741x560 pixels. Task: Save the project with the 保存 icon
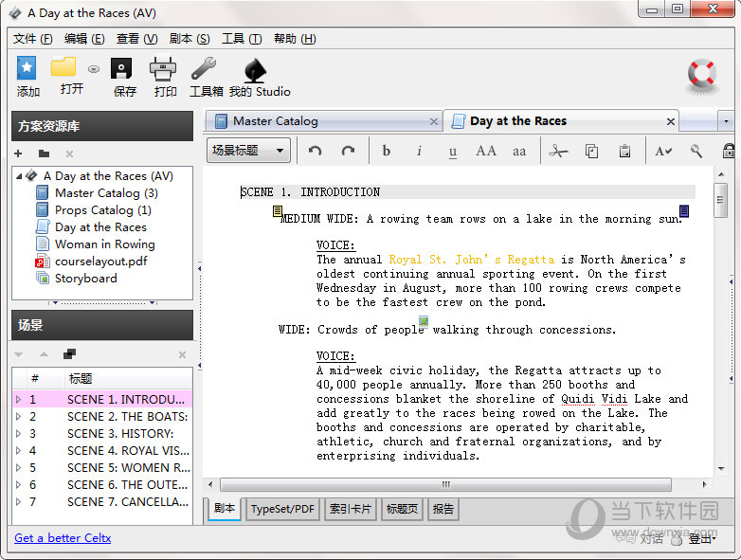point(121,69)
